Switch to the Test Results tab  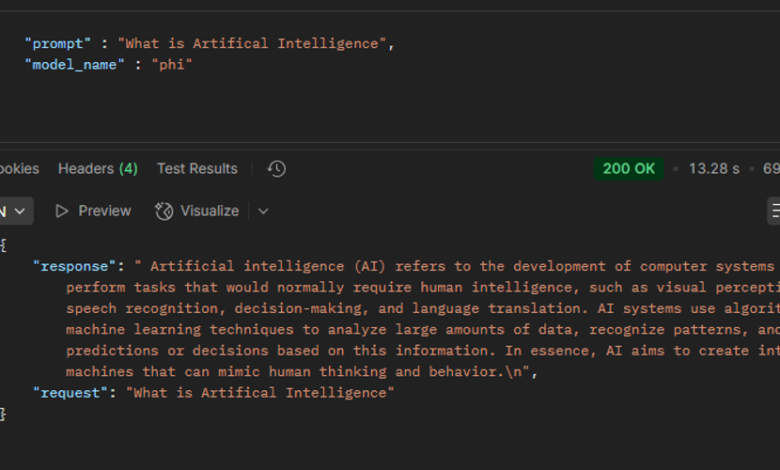197,169
